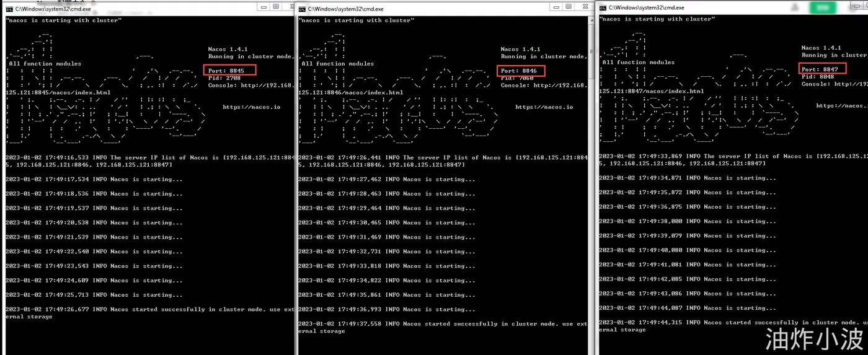Click the 125.121:8847/nacos/index.html console URL
The width and height of the screenshot is (868, 355).
click(x=651, y=91)
